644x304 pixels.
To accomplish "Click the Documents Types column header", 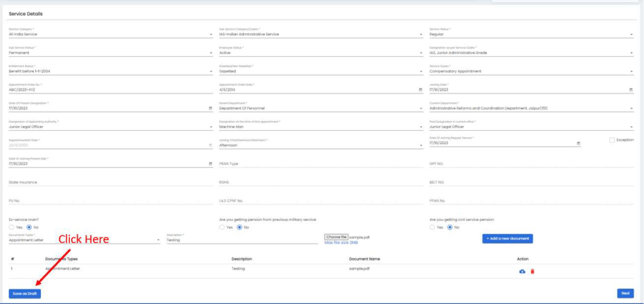I will pos(61,259).
